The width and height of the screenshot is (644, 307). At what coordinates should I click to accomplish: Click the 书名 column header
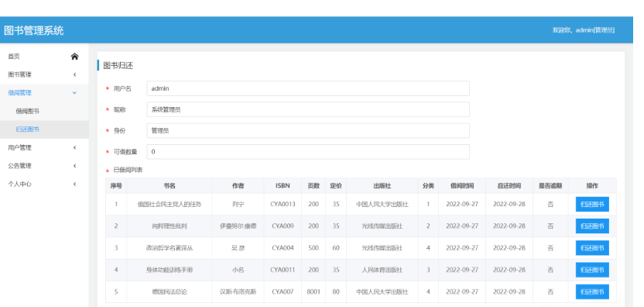point(170,186)
